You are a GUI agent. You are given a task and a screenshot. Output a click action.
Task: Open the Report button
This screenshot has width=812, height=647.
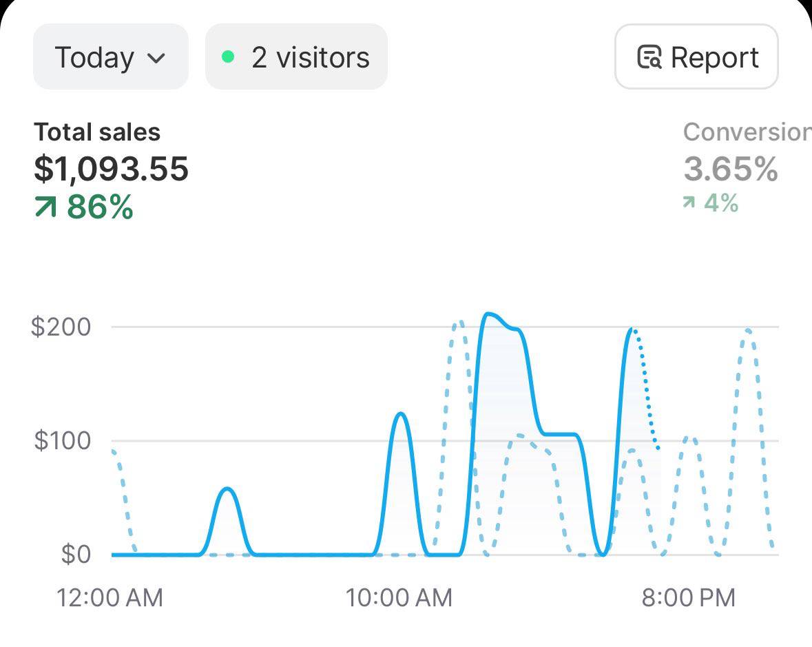pyautogui.click(x=696, y=57)
